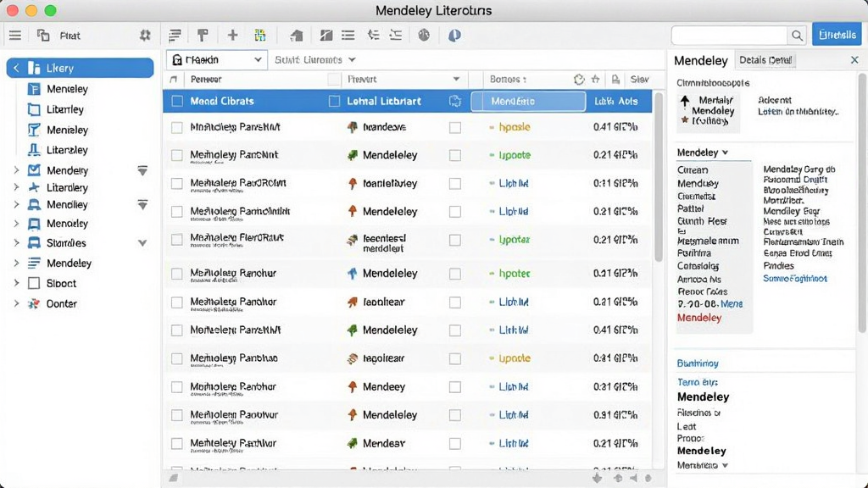The image size is (868, 488).
Task: Click filter icon beside Mendeiy sidebar item
Action: (x=142, y=170)
